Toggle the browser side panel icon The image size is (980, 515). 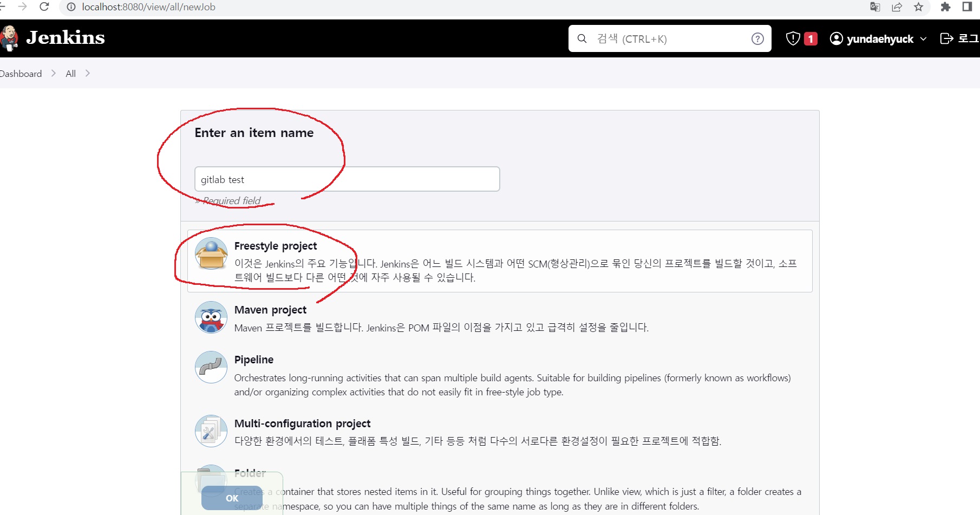[x=968, y=7]
